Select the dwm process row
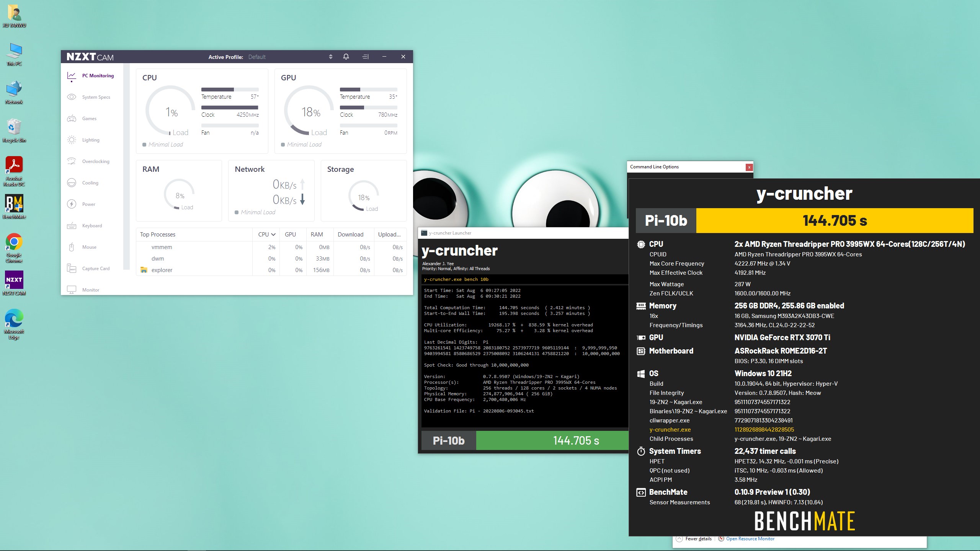Viewport: 980px width, 551px height. point(271,259)
